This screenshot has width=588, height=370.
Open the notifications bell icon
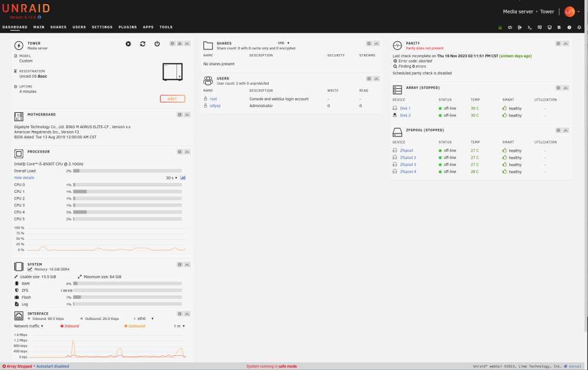coord(579,28)
